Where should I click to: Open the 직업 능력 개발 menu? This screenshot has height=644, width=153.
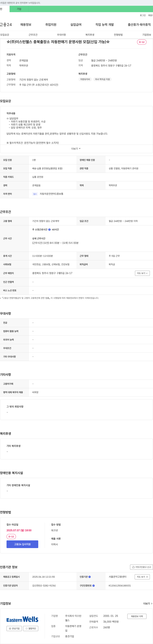click(x=105, y=24)
